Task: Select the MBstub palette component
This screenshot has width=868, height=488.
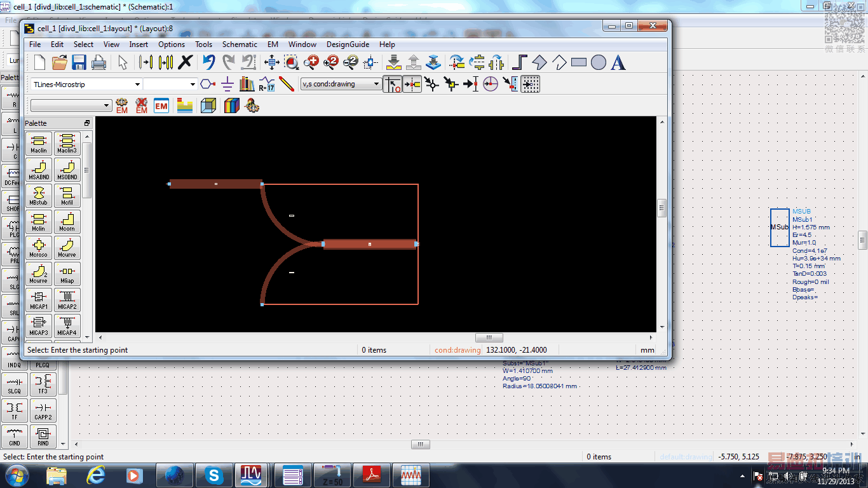Action: [39, 195]
